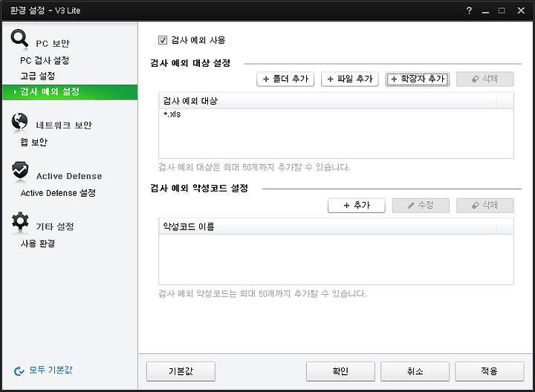The image size is (535, 392).
Task: Open Active Defense 설정 page
Action: [58, 193]
